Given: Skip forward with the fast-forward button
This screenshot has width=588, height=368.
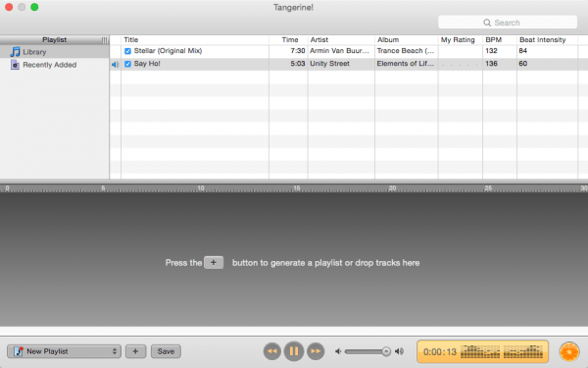Looking at the screenshot, I should (x=316, y=351).
